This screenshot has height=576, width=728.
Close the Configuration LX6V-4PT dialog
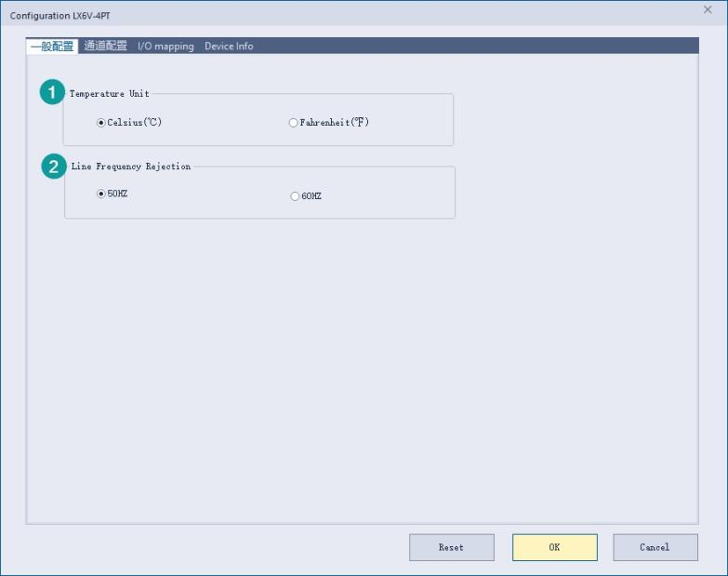point(708,9)
